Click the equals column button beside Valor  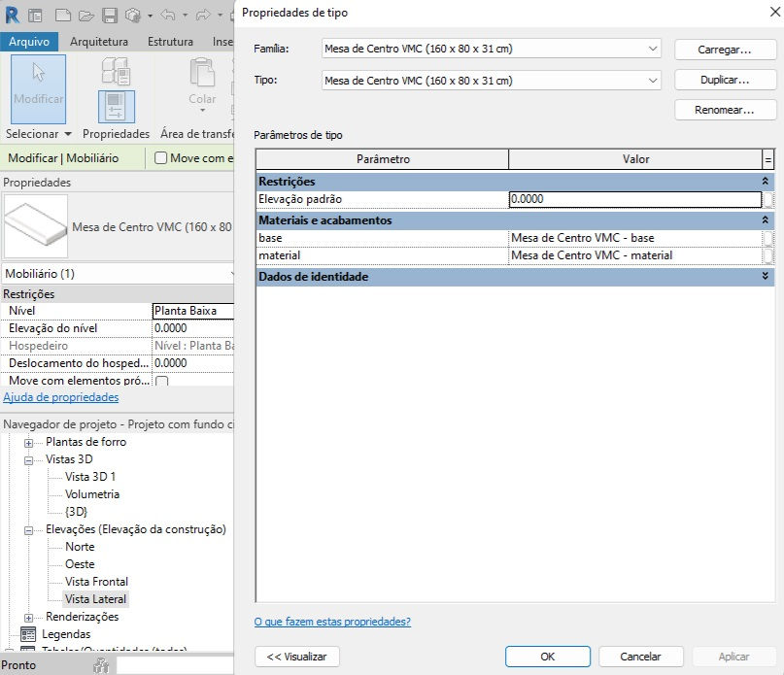(768, 159)
